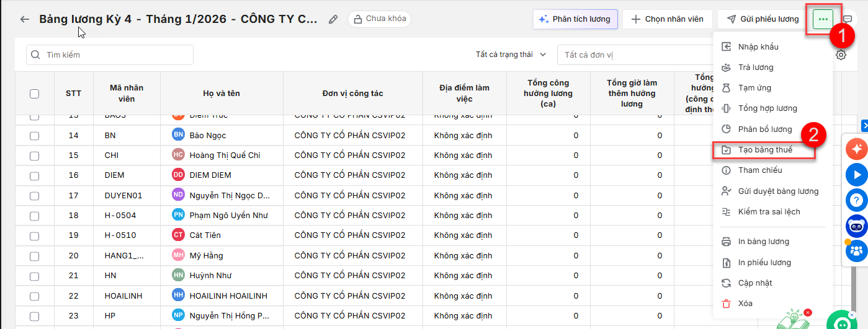The width and height of the screenshot is (868, 329).
Task: Focus the Tìm kiếm search field
Action: [x=110, y=55]
